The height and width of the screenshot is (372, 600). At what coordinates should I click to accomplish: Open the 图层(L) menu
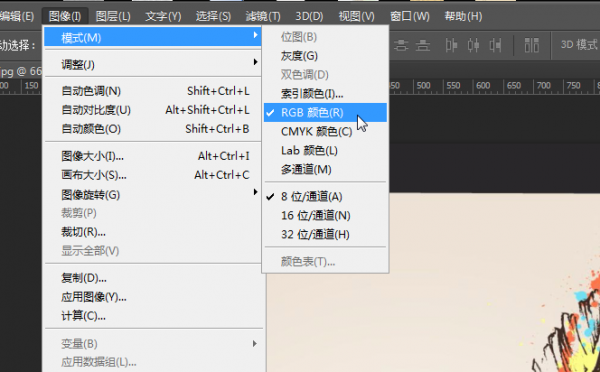coord(113,16)
